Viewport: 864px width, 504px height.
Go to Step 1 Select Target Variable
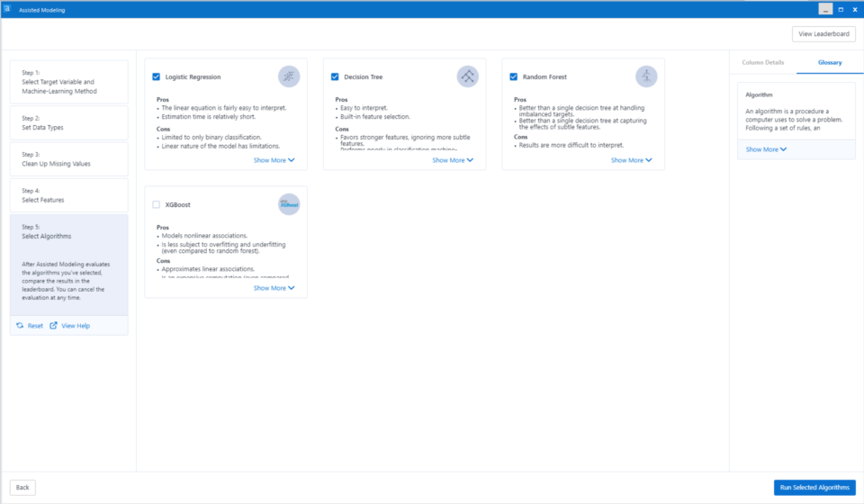(69, 82)
